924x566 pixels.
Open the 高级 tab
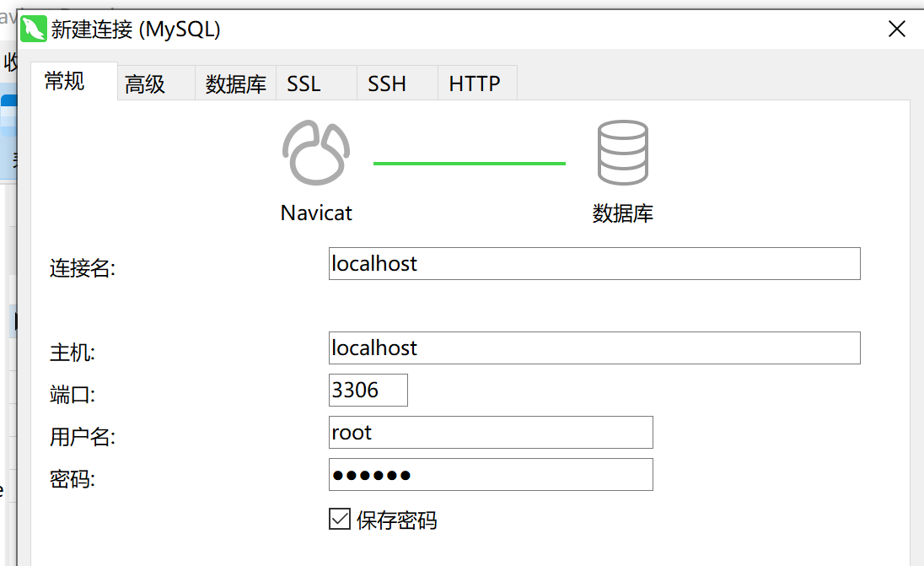(x=145, y=84)
